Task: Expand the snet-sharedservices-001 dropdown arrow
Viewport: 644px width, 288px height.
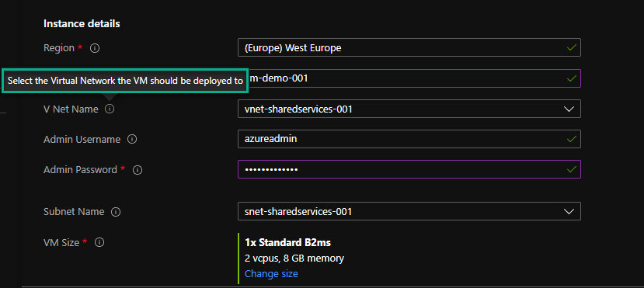Action: click(569, 212)
